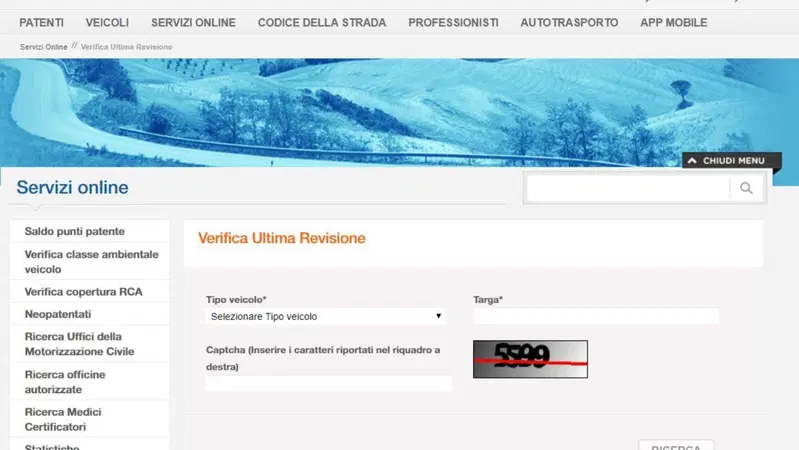Expand the Tipo veicolo dropdown

(x=326, y=316)
